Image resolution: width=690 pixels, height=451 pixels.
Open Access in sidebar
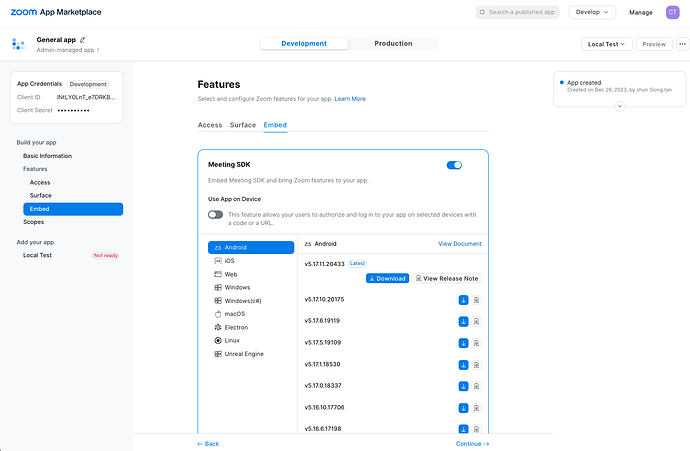coord(40,182)
